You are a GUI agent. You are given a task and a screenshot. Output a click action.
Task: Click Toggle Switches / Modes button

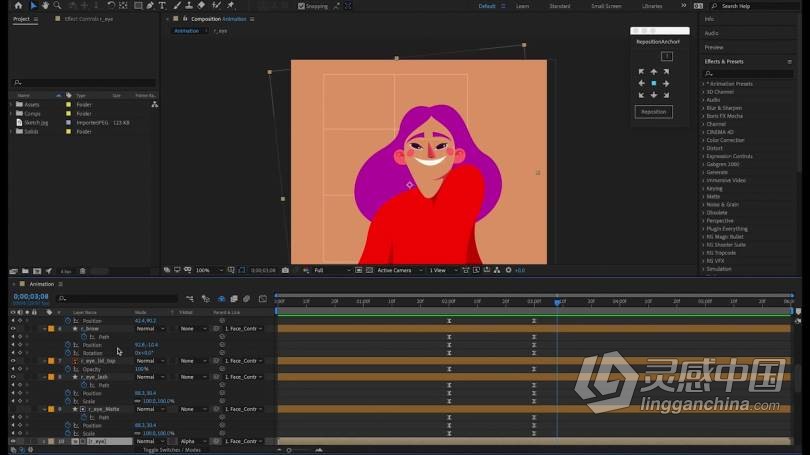point(172,450)
